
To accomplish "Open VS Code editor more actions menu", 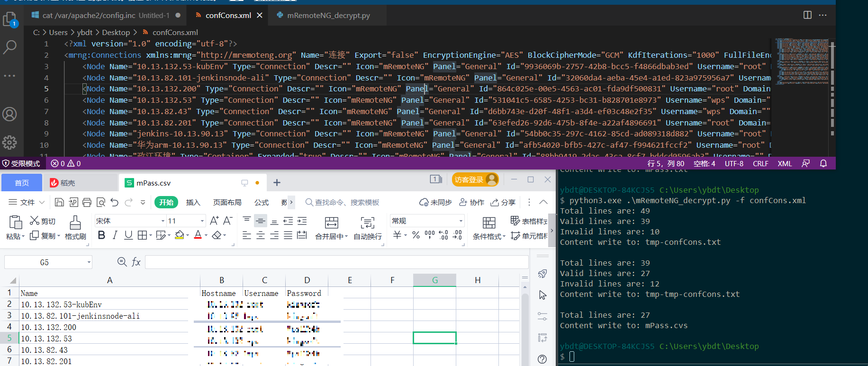I will pyautogui.click(x=823, y=15).
